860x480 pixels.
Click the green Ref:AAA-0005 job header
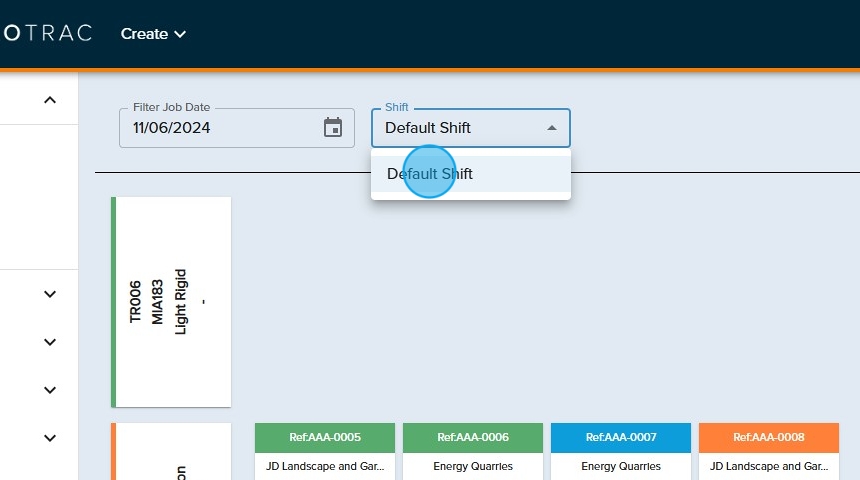point(325,437)
